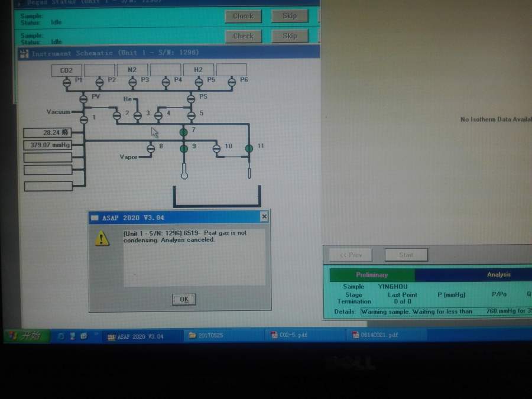532x399 pixels.
Task: Click the P3 valve under N2
Action: click(132, 82)
